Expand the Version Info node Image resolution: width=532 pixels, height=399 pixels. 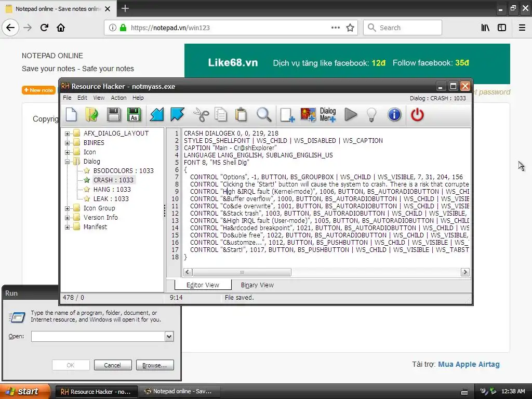tap(67, 218)
